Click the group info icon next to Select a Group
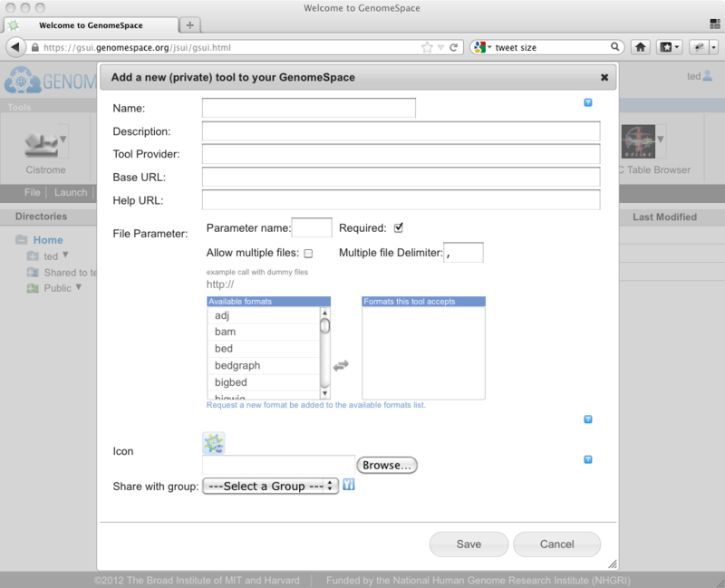The width and height of the screenshot is (725, 588). tap(349, 485)
